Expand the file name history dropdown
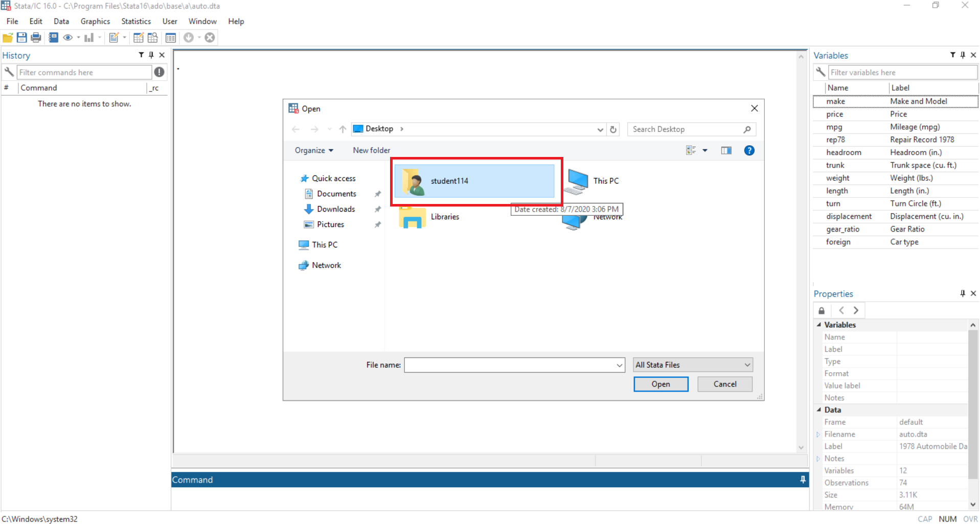This screenshot has height=524, width=980. click(619, 364)
